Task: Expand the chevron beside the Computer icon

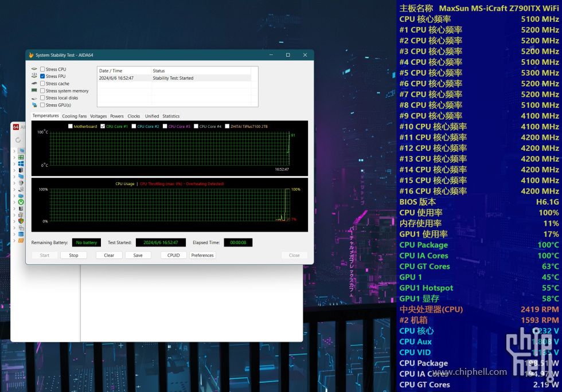Action: point(14,151)
